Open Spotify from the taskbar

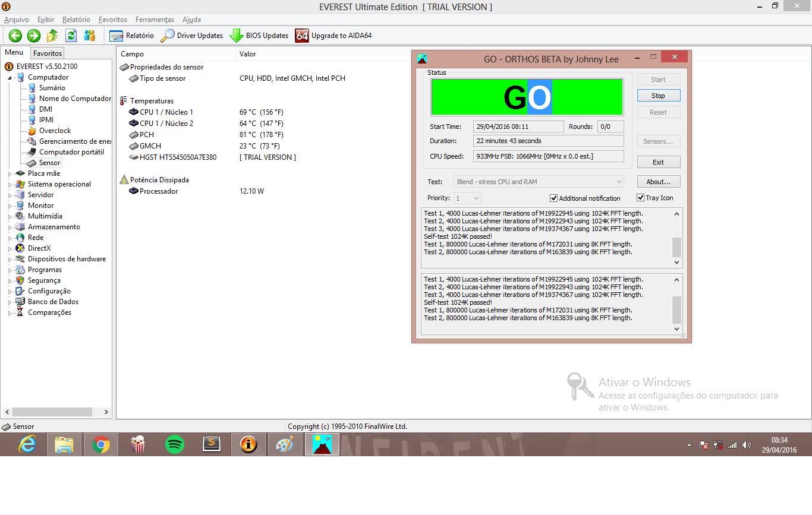[175, 444]
